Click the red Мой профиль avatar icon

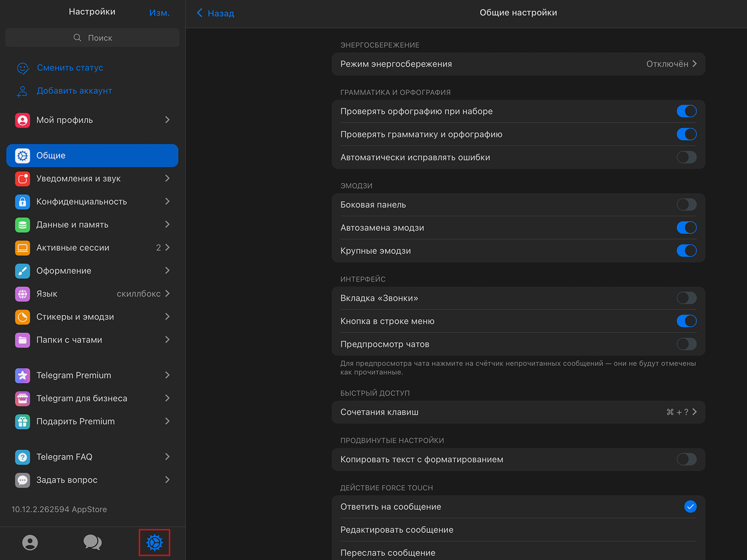[22, 120]
